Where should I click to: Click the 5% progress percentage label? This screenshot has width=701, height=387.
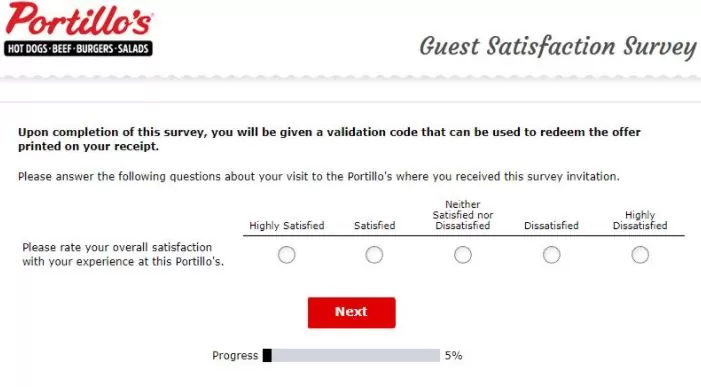[453, 356]
